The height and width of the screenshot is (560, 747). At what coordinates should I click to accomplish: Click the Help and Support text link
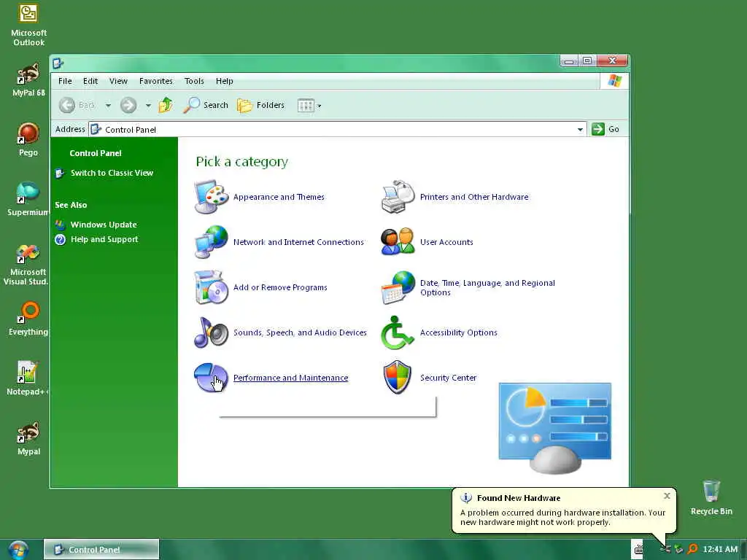pos(104,239)
